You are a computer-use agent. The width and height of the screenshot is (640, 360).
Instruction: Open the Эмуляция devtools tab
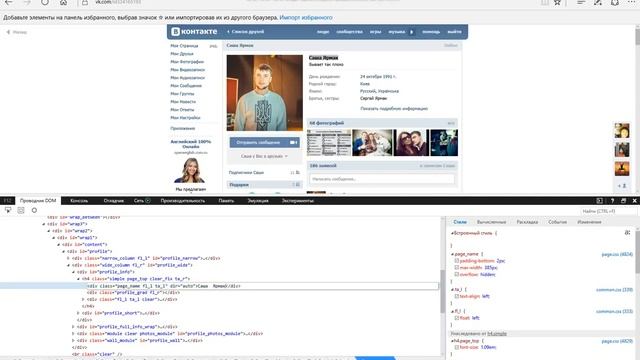point(258,200)
